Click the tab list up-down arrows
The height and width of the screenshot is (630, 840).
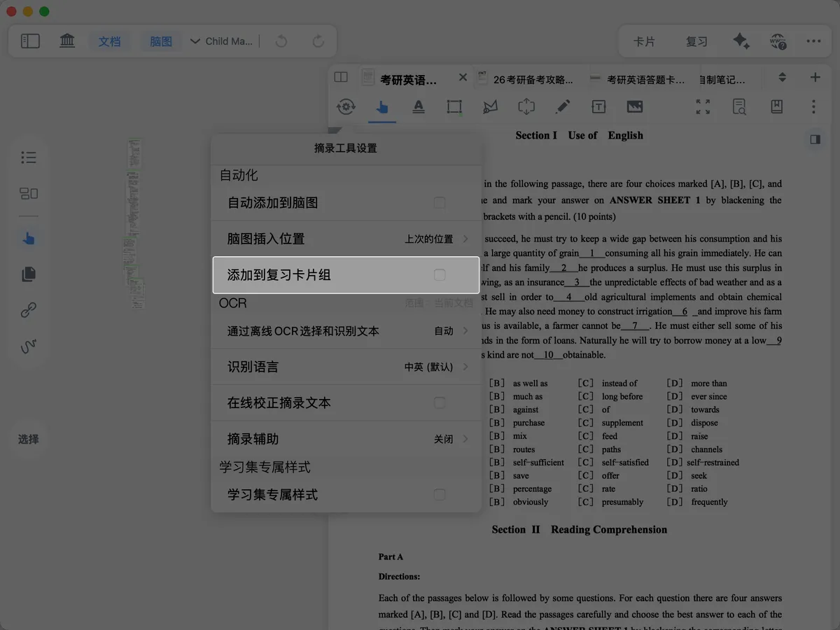[x=783, y=78]
